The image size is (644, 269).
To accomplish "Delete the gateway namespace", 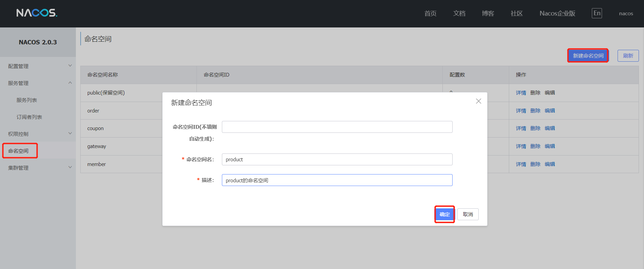I will point(535,146).
